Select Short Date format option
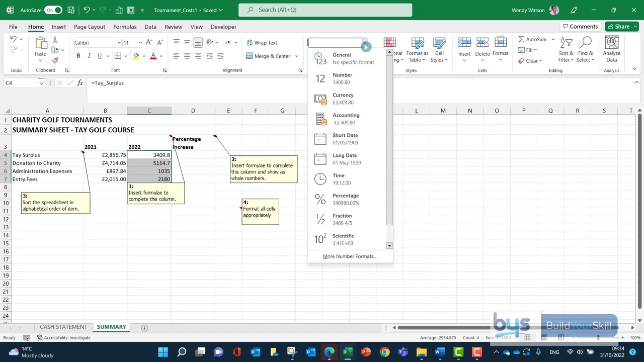644x362 pixels. tap(347, 139)
